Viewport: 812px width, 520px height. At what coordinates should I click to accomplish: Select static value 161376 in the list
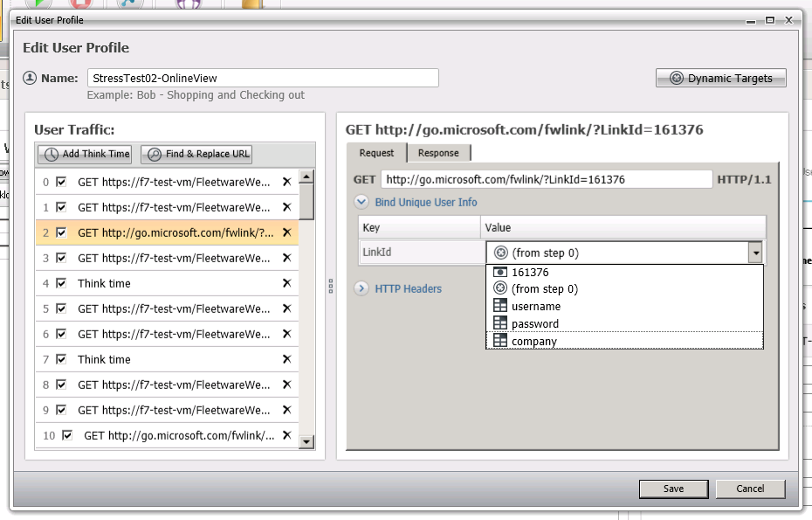coord(530,273)
